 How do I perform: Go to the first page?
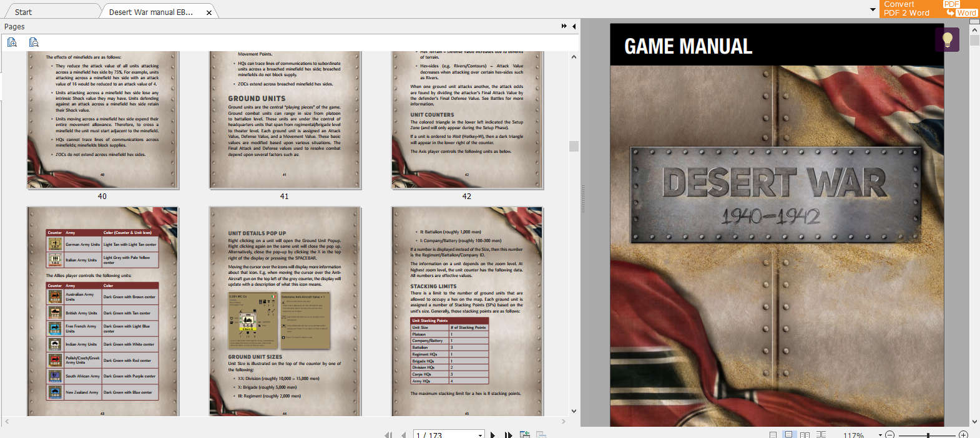click(x=388, y=435)
